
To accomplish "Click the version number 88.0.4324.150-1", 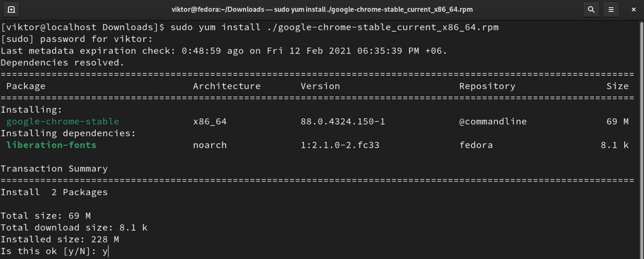I will pos(343,121).
